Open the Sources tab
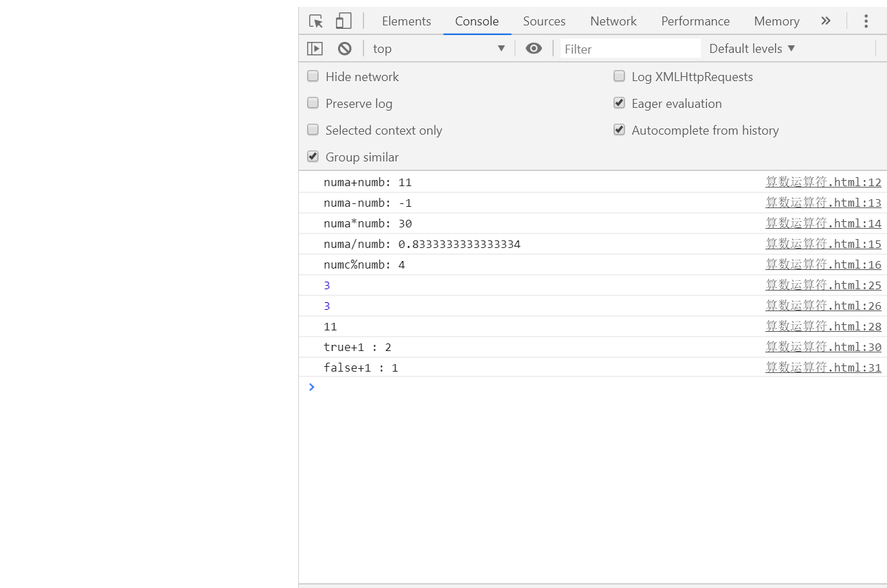The width and height of the screenshot is (887, 588). click(544, 21)
